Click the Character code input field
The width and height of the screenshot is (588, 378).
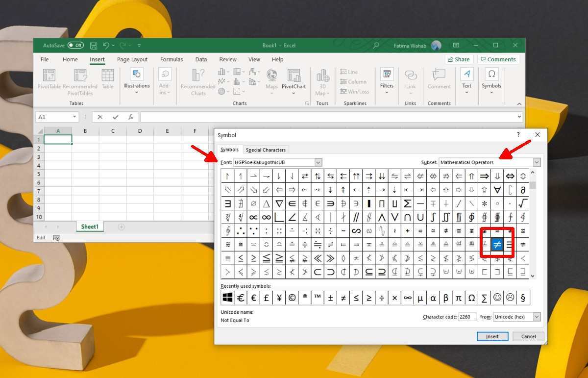(x=466, y=317)
